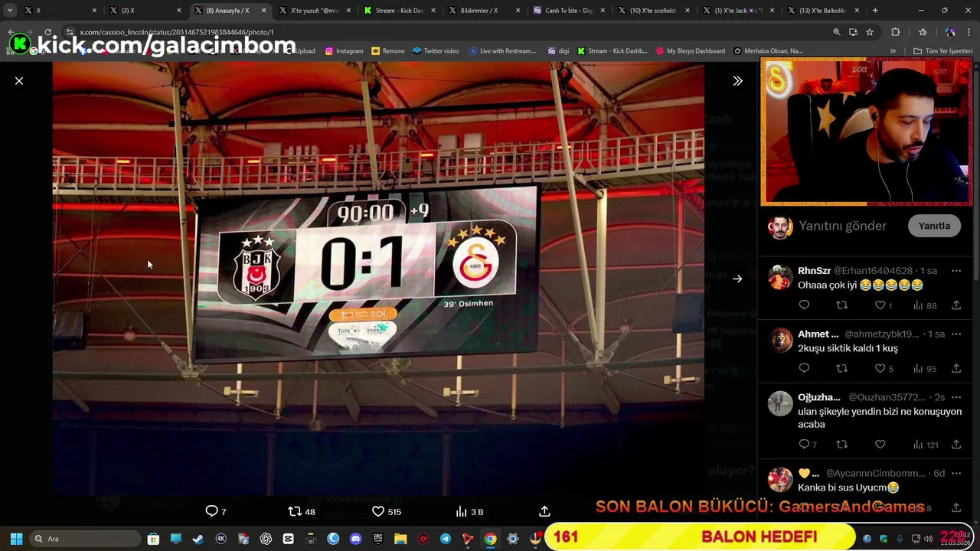Open ChatGPT app from the taskbar

point(266,539)
